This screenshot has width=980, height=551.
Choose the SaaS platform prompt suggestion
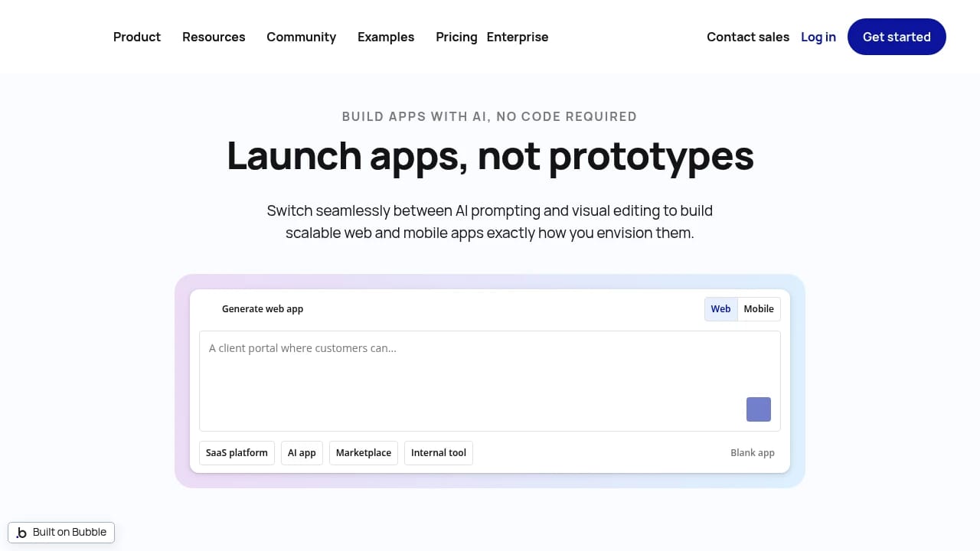[237, 452]
